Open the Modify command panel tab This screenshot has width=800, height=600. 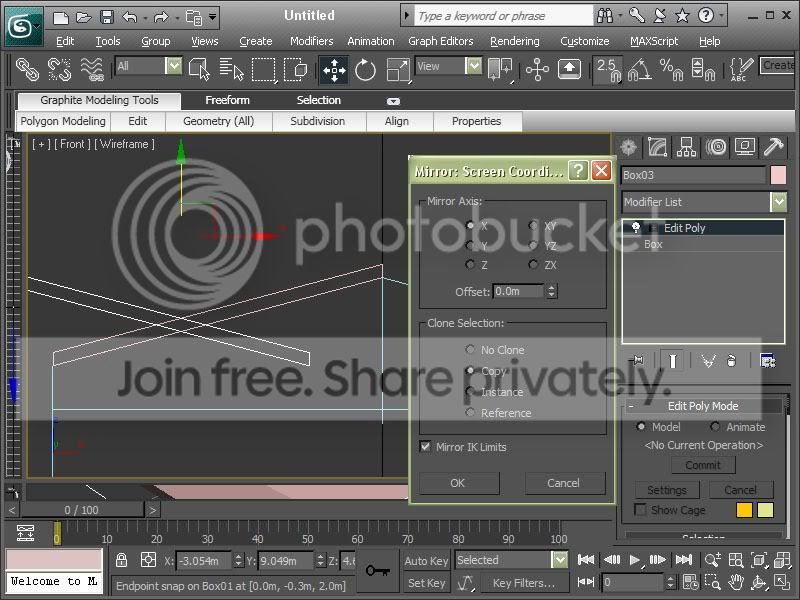point(657,147)
